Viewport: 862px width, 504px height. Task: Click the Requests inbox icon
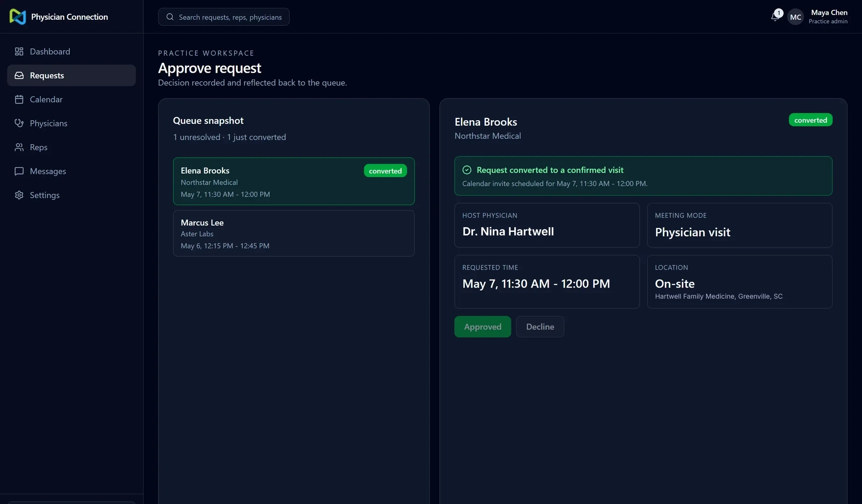19,75
